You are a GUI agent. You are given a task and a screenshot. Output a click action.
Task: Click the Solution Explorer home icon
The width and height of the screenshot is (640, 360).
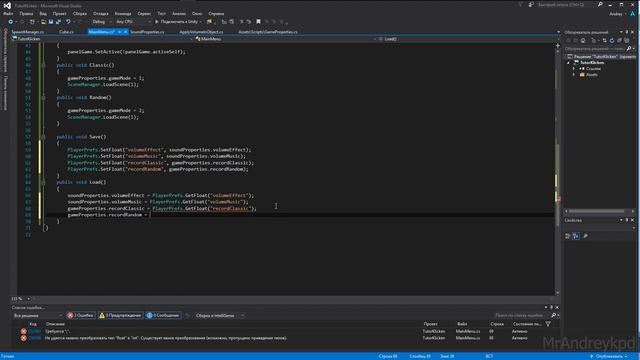(x=583, y=40)
